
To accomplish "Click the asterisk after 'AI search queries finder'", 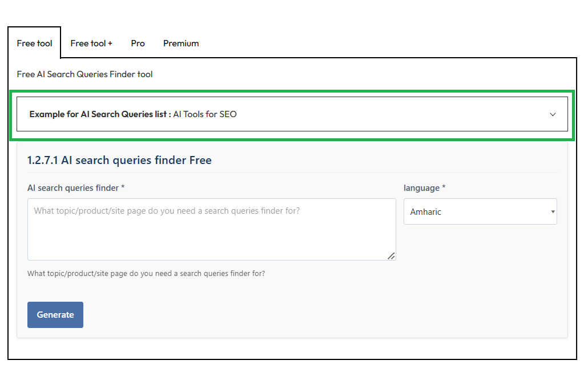I will pyautogui.click(x=123, y=188).
